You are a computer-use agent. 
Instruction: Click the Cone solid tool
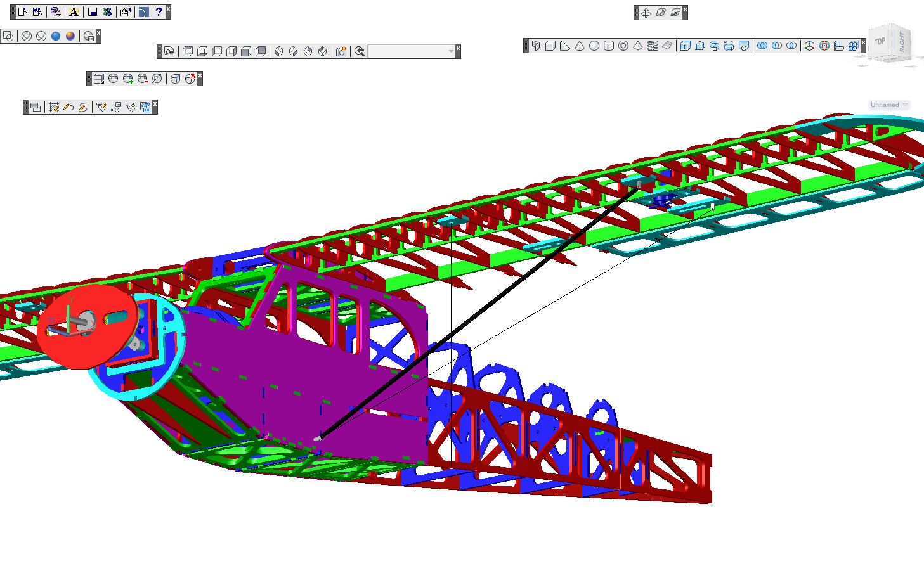tap(580, 46)
